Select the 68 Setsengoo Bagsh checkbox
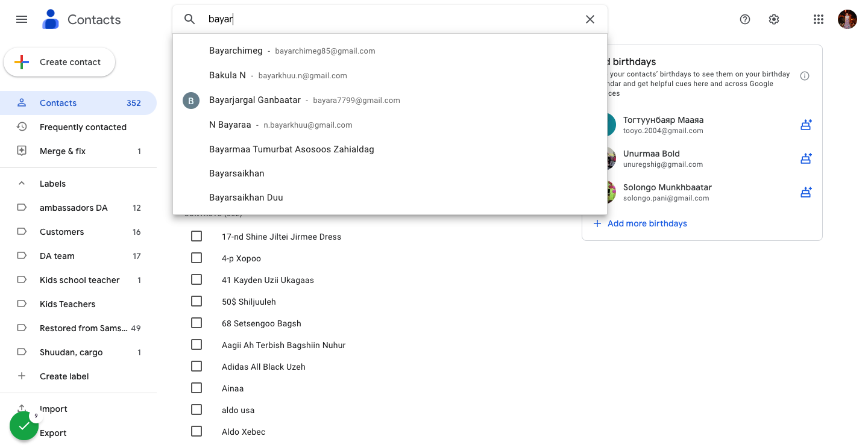The image size is (868, 445). pyautogui.click(x=197, y=323)
